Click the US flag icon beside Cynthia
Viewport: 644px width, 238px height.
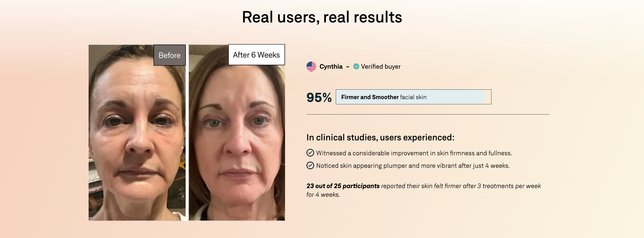311,67
